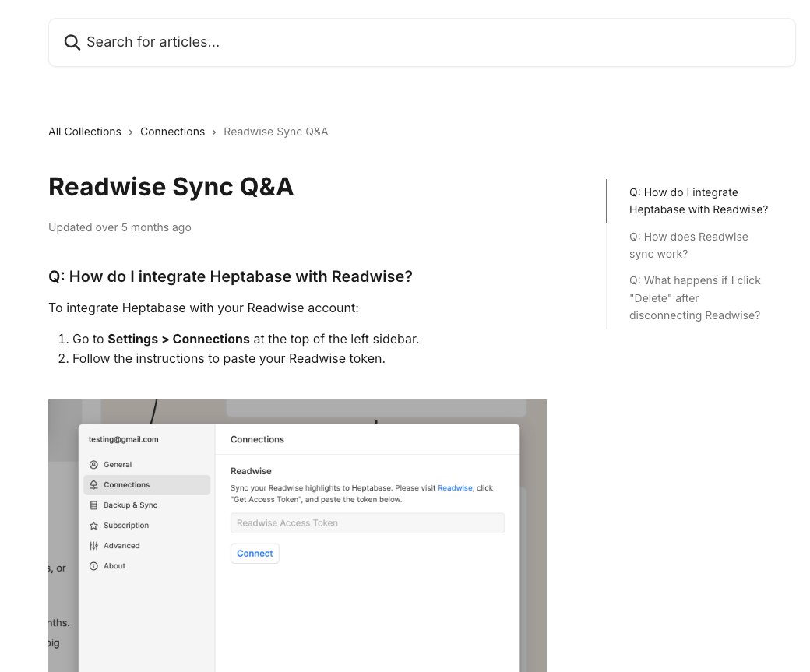Click the Subscription star icon
Image resolution: width=810 pixels, height=672 pixels.
pos(93,526)
